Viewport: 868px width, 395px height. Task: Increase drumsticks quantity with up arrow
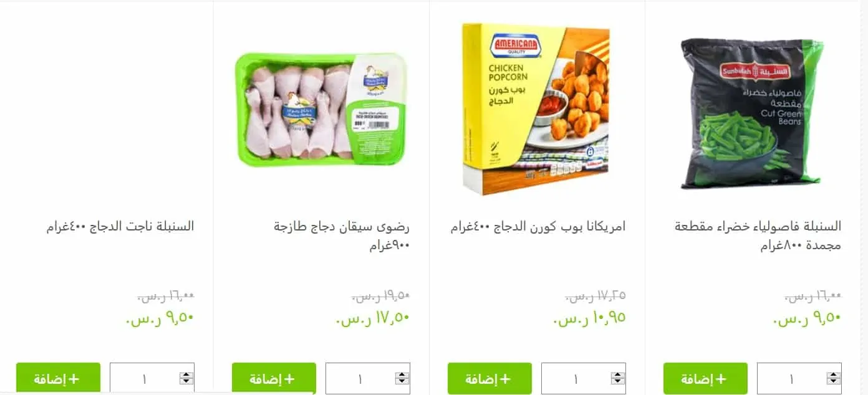click(x=402, y=375)
